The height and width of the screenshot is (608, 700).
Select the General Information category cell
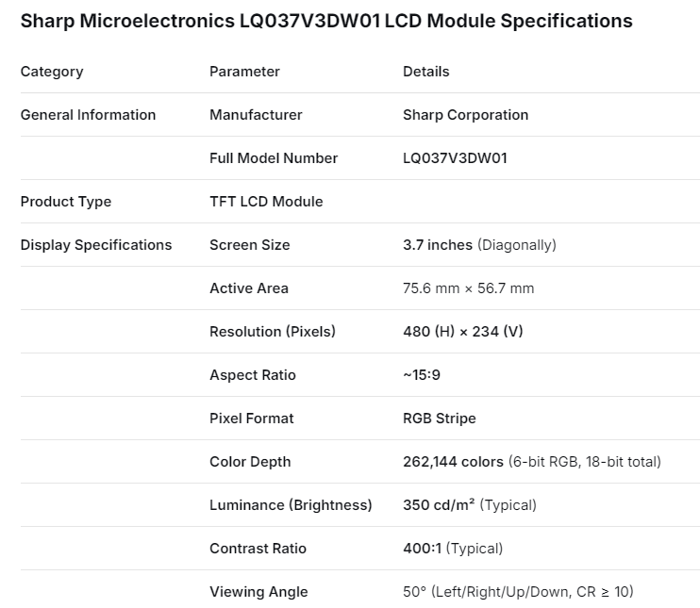point(88,115)
